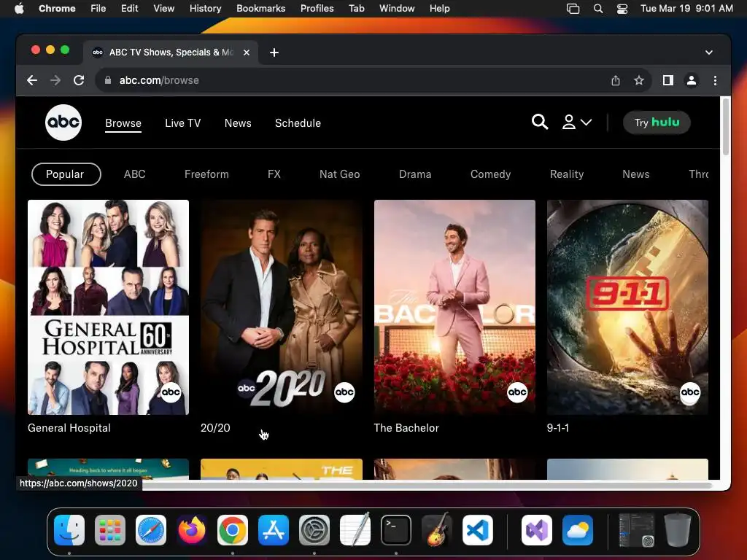Screen dimensions: 747x560
Task: Open Spotlight search in the menu bar
Action: coord(598,9)
